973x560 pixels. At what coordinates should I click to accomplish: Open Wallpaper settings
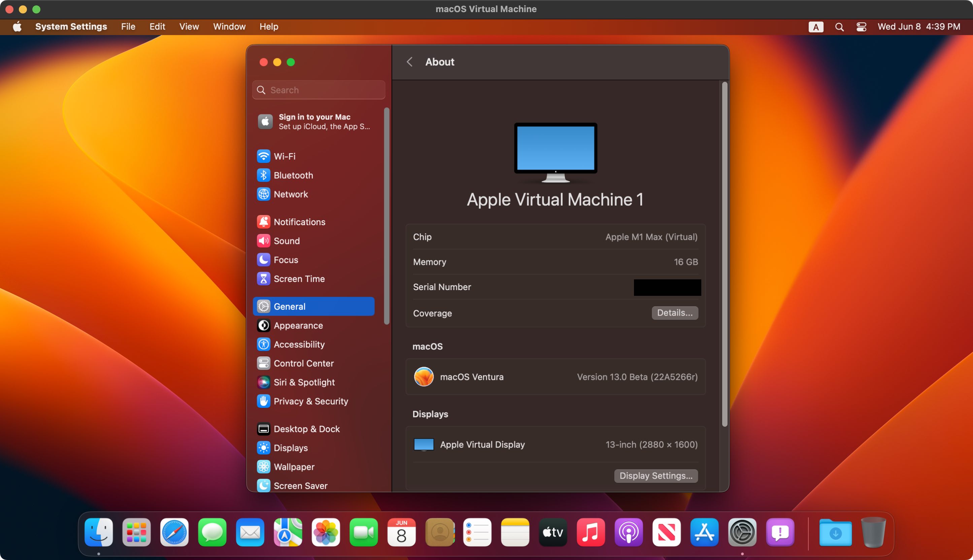tap(313, 467)
